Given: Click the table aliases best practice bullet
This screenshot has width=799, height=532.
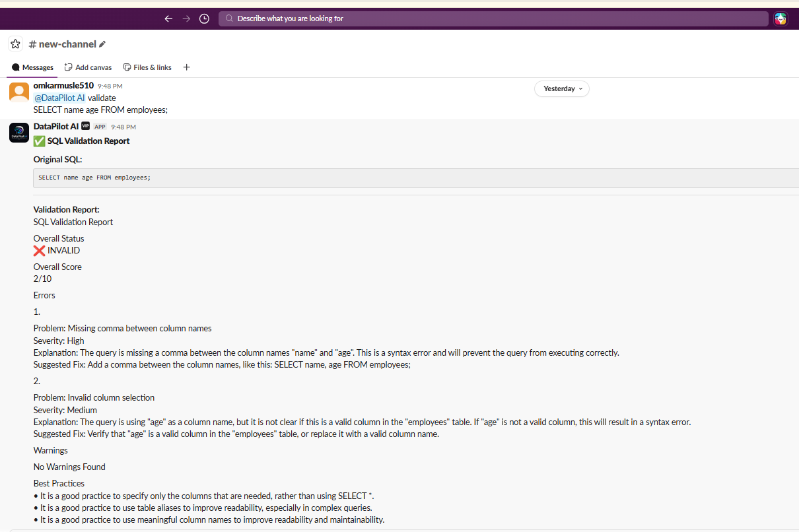Looking at the screenshot, I should 203,508.
